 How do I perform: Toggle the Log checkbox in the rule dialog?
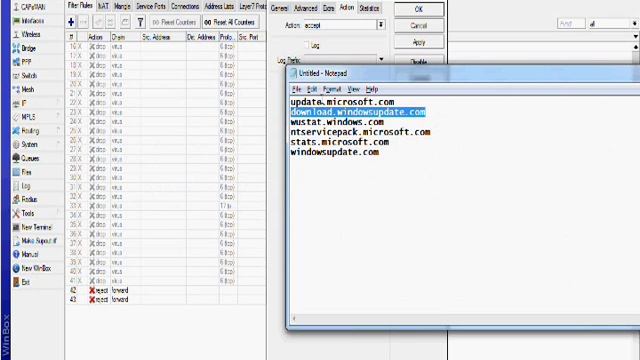point(307,45)
